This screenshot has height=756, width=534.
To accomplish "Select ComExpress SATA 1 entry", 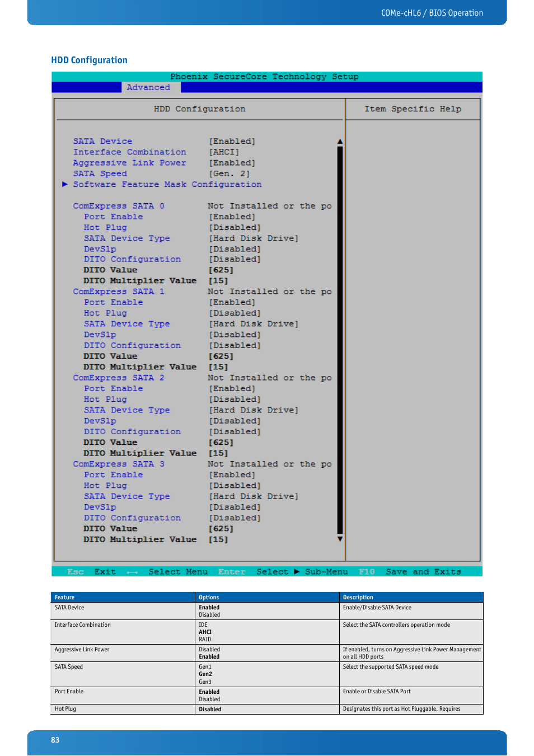I will point(119,292).
